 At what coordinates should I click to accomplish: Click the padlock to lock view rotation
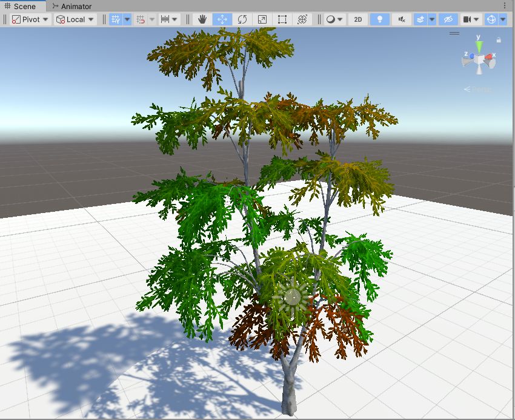tap(499, 39)
